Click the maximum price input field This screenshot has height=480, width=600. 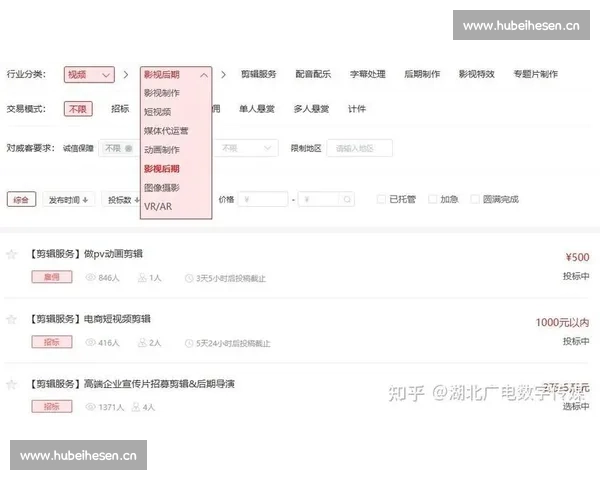pos(319,199)
